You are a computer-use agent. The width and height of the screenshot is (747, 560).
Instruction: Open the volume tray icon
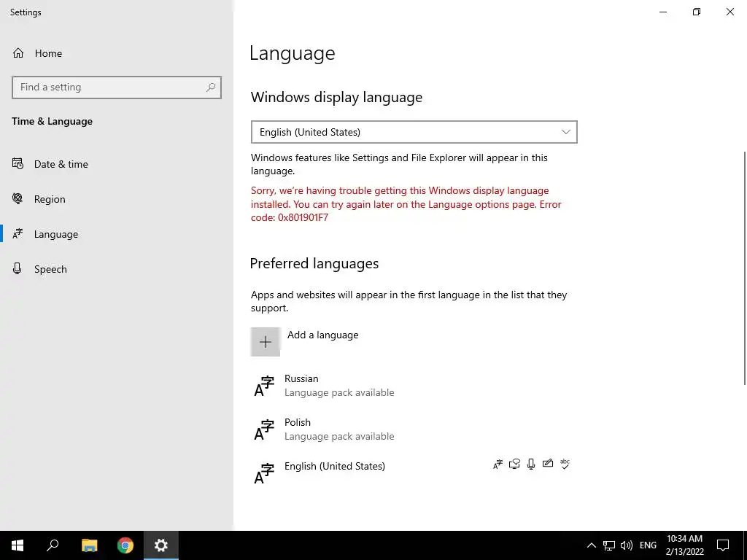(x=627, y=545)
